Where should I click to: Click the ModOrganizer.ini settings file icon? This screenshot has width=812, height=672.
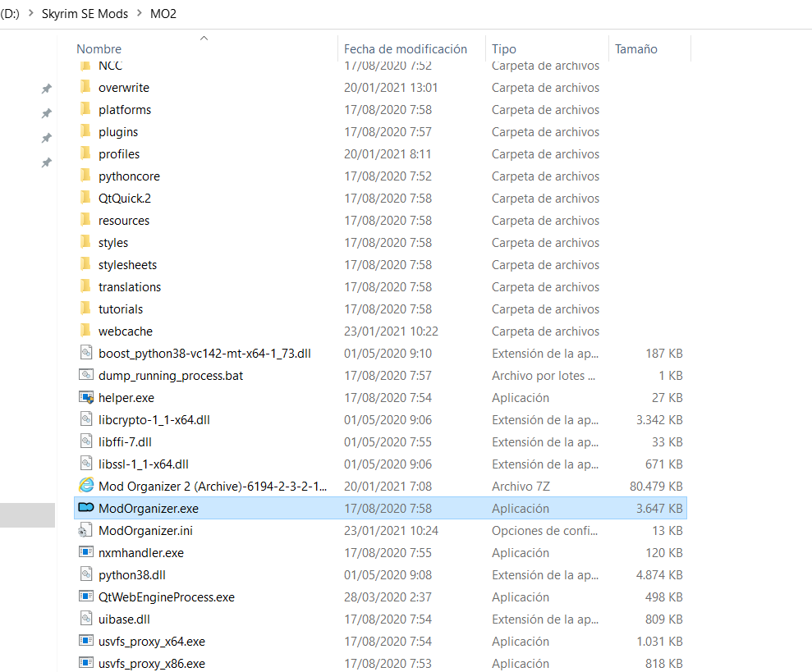click(x=85, y=531)
